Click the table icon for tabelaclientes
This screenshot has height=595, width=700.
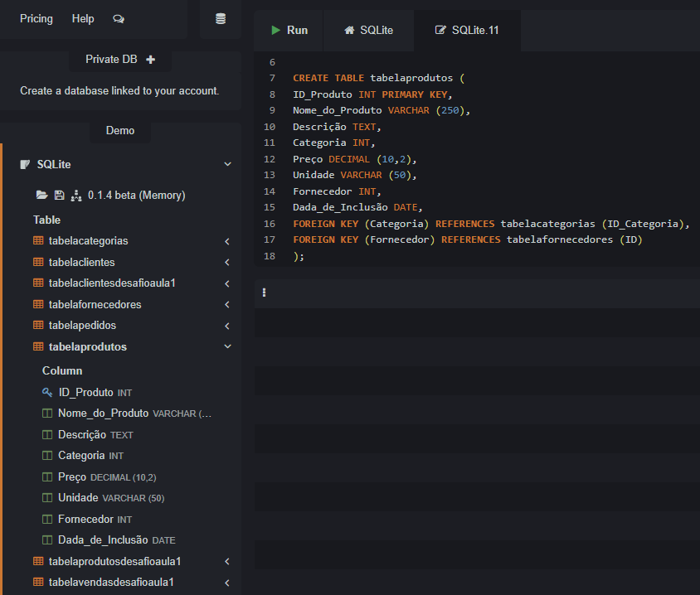tap(38, 262)
